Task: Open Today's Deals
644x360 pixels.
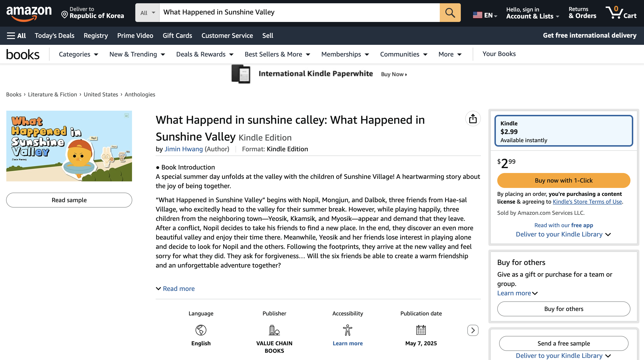Action: pos(54,35)
